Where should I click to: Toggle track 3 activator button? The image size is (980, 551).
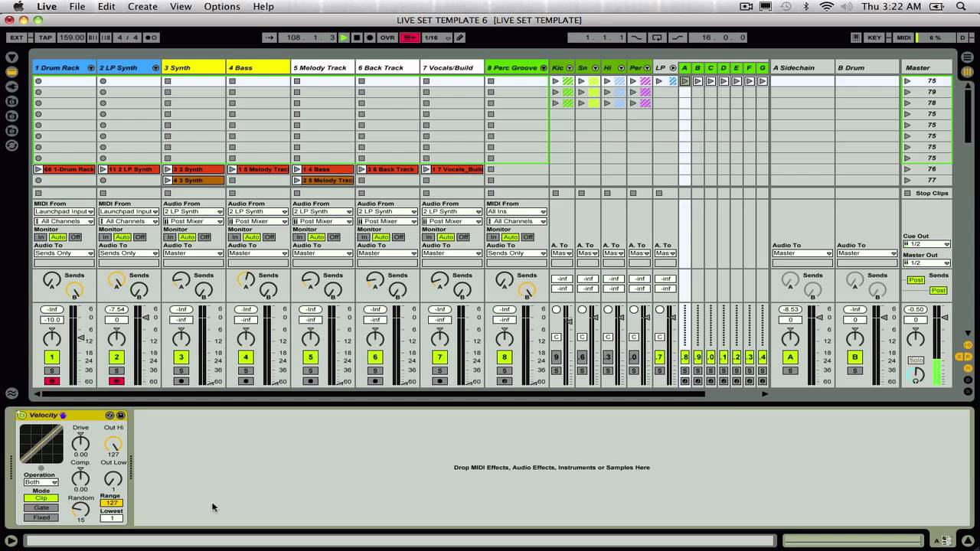coord(181,357)
